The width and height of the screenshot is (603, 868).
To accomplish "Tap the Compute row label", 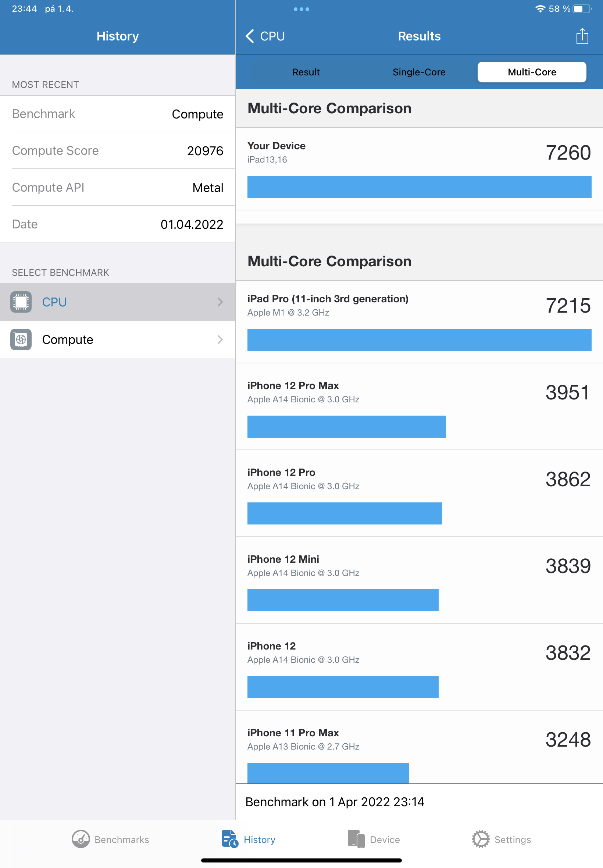I will [68, 339].
